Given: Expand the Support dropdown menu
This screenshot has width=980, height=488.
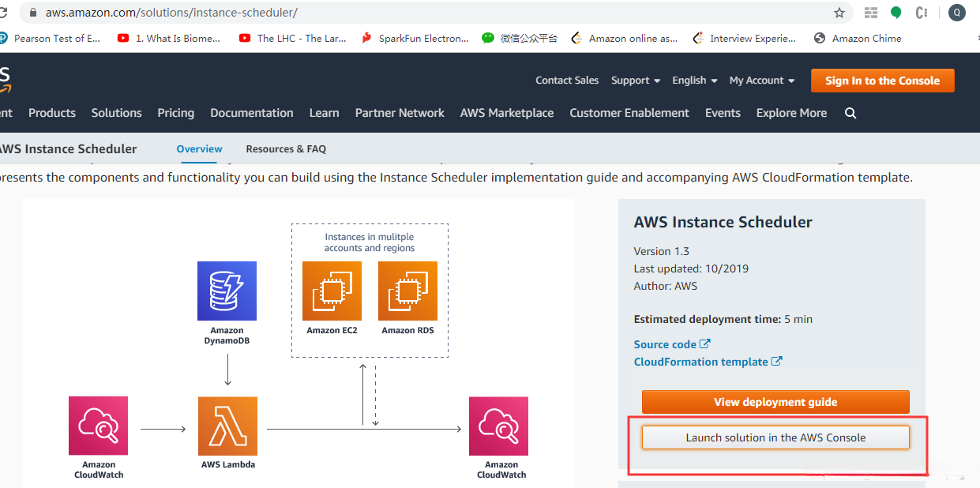Looking at the screenshot, I should (636, 81).
